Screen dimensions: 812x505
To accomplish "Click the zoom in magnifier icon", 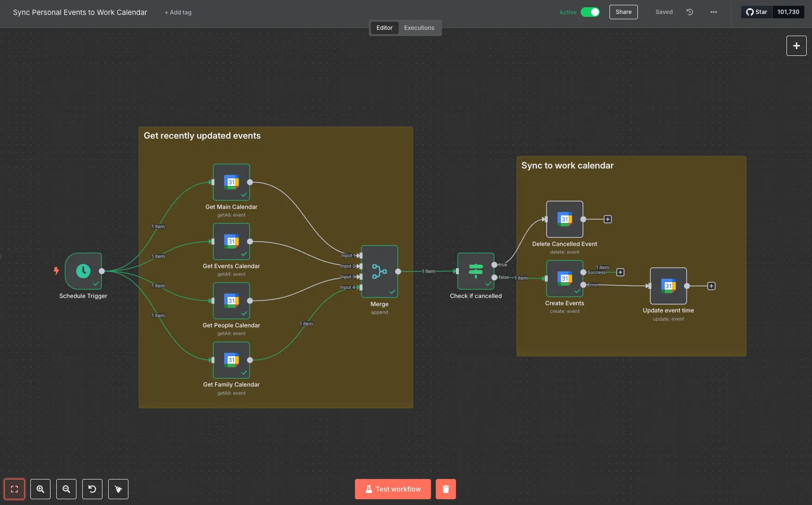I will [x=40, y=489].
